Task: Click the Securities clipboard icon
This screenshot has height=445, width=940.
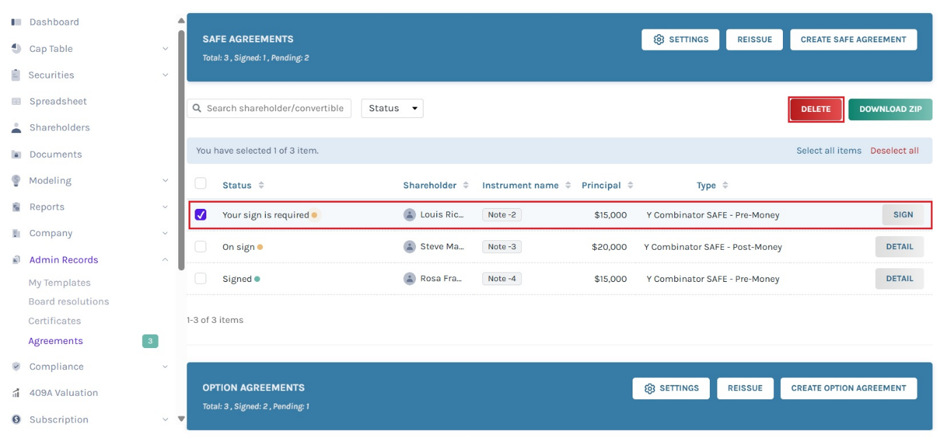Action: click(x=16, y=75)
